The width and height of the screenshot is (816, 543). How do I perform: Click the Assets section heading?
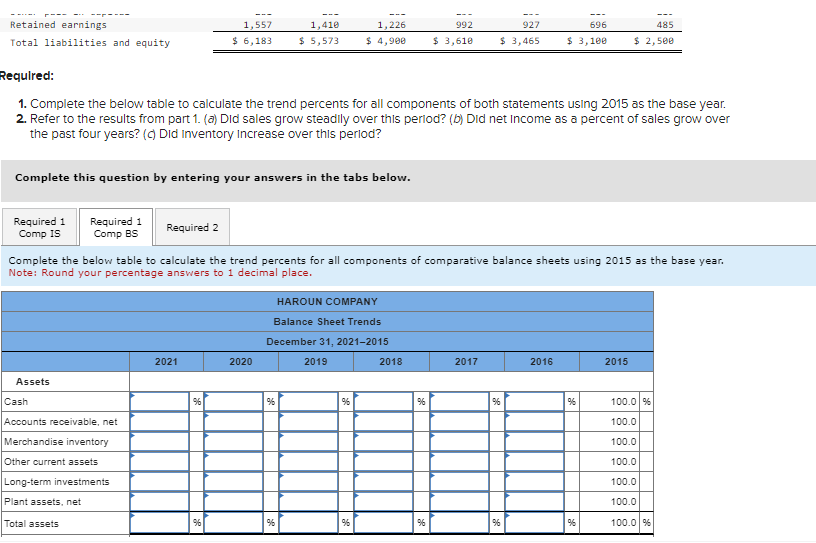(x=33, y=382)
